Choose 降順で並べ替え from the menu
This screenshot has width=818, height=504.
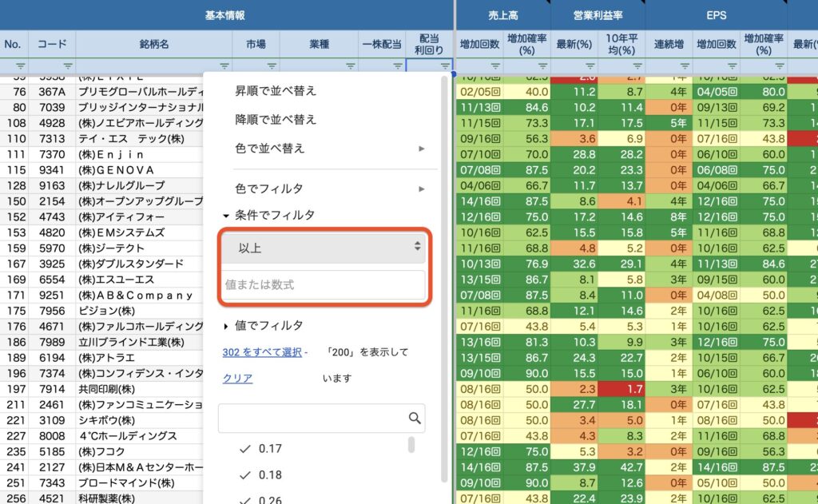coord(276,120)
